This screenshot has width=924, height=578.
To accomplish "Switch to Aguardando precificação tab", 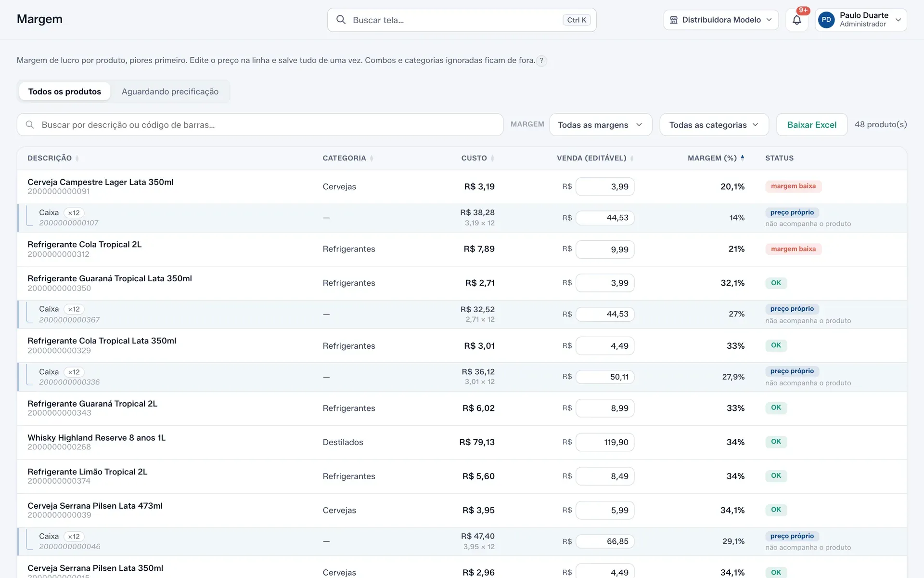I will 170,92.
